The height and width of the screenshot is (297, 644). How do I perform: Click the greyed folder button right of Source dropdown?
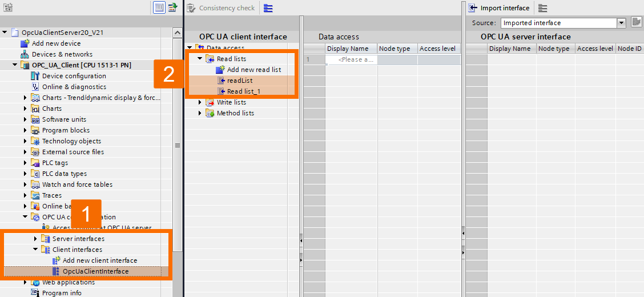636,22
